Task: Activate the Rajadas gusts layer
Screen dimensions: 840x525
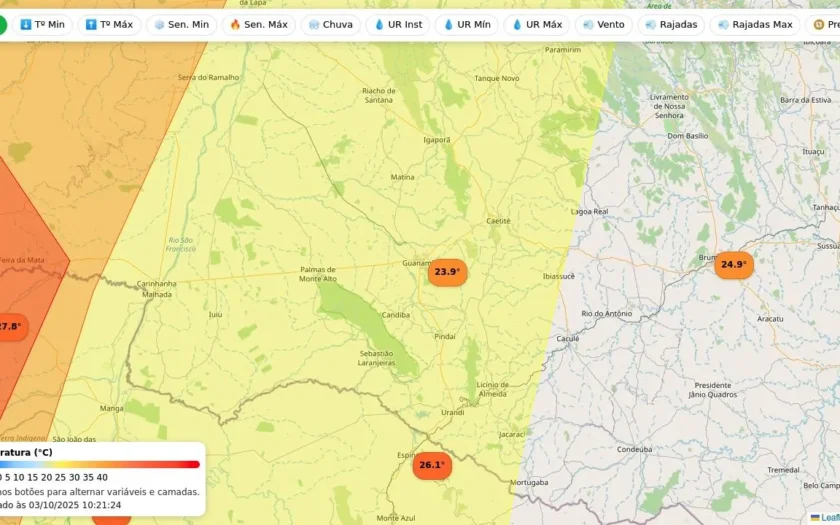Action: 671,25
